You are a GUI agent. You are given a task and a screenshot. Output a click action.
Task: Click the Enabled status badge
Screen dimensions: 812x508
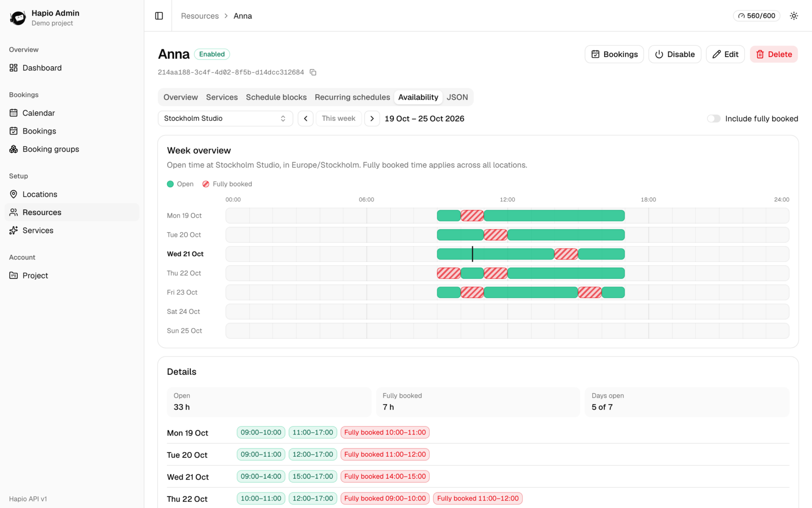click(x=212, y=54)
